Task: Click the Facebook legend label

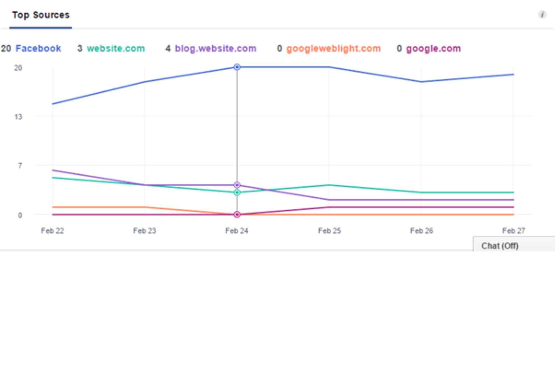Action: point(38,49)
